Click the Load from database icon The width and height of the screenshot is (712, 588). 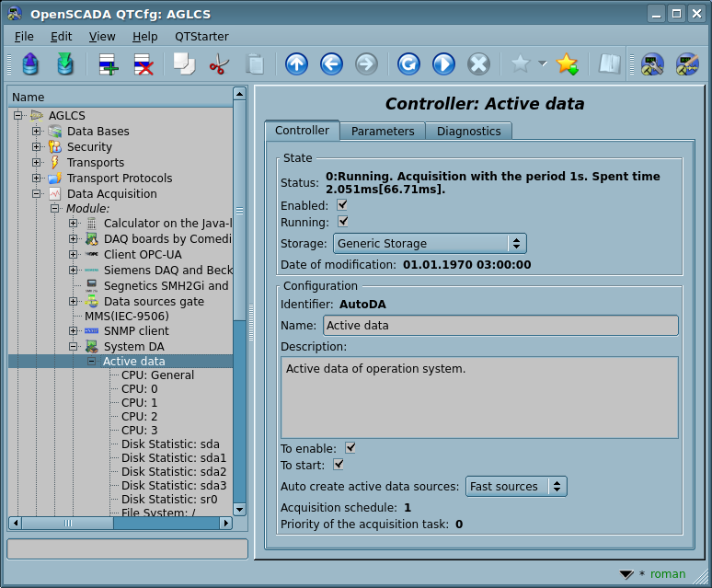[x=30, y=64]
